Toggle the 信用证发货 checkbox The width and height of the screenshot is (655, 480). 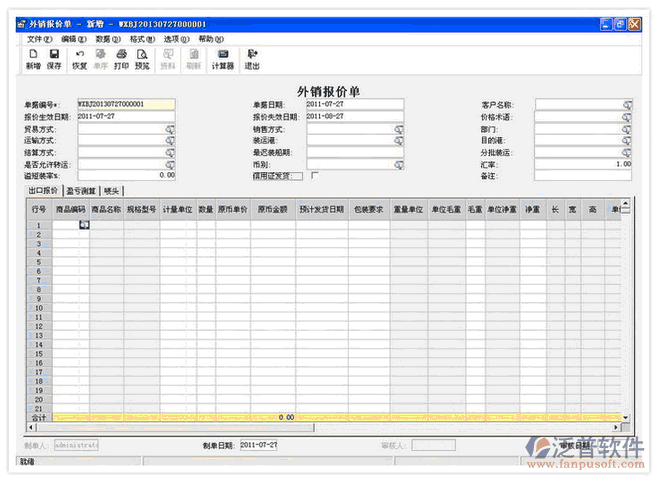point(315,176)
